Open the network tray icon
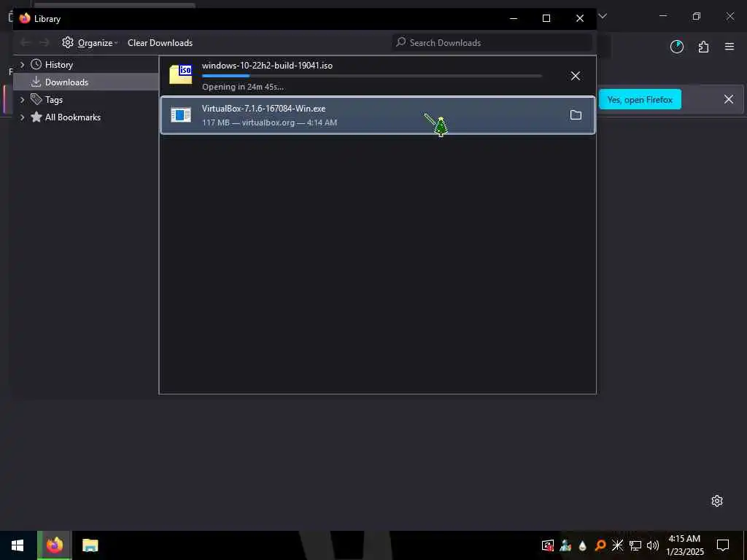 tap(635, 545)
